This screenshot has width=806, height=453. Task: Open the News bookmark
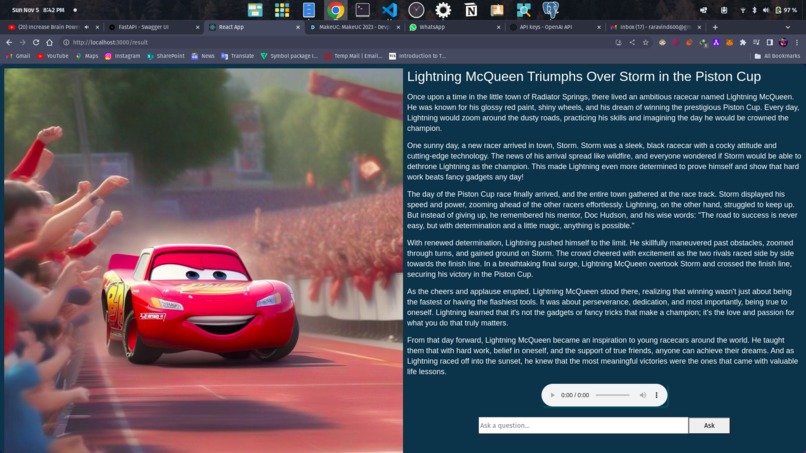[x=203, y=56]
